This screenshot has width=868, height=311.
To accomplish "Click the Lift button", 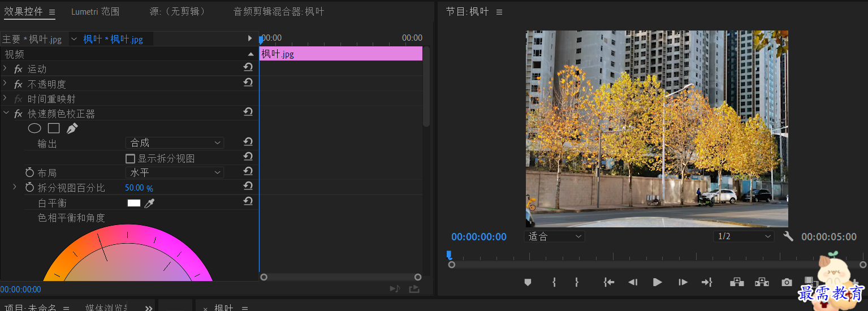I will [x=736, y=282].
